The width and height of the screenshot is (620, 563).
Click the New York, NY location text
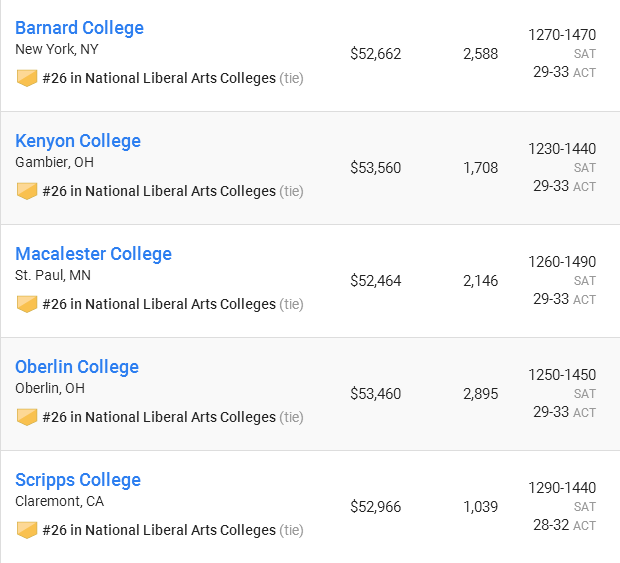tap(57, 49)
